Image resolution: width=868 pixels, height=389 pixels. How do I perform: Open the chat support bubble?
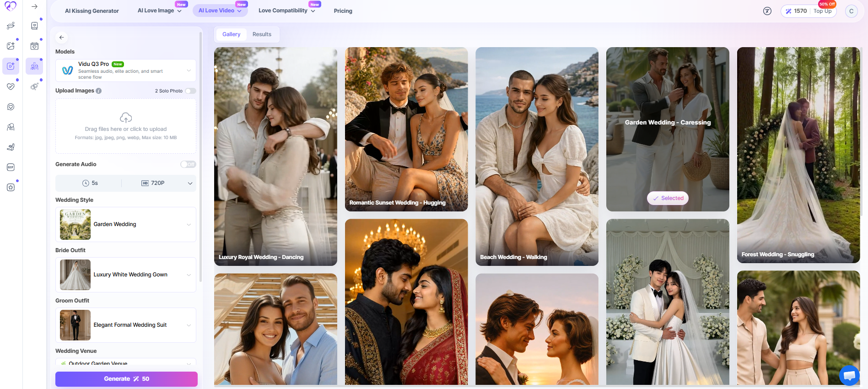click(x=849, y=375)
